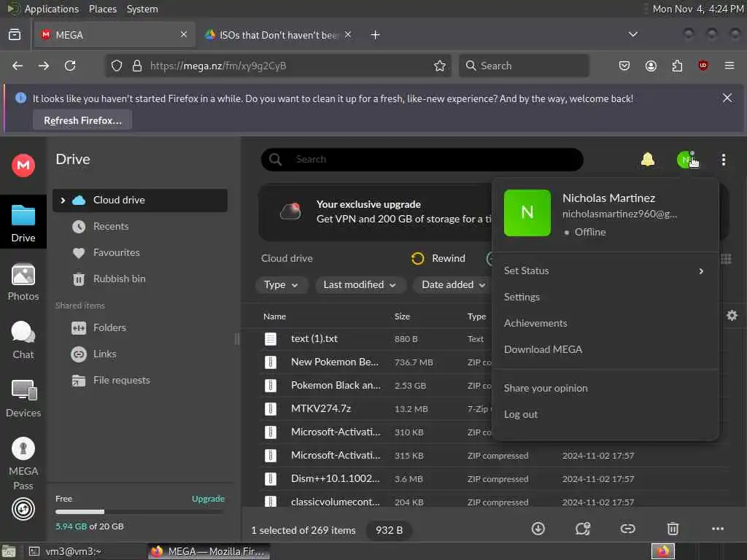Open the Date added filter dropdown
This screenshot has width=747, height=560.
pos(453,285)
